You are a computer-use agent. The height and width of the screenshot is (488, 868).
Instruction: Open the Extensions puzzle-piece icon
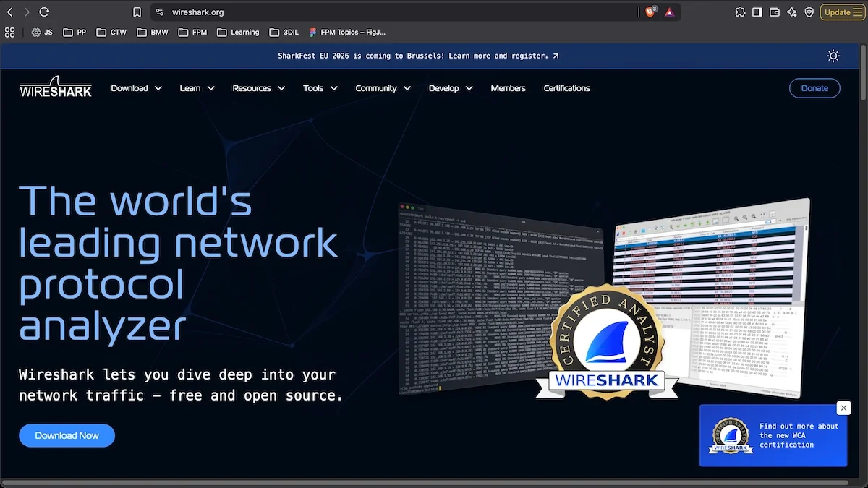(740, 12)
